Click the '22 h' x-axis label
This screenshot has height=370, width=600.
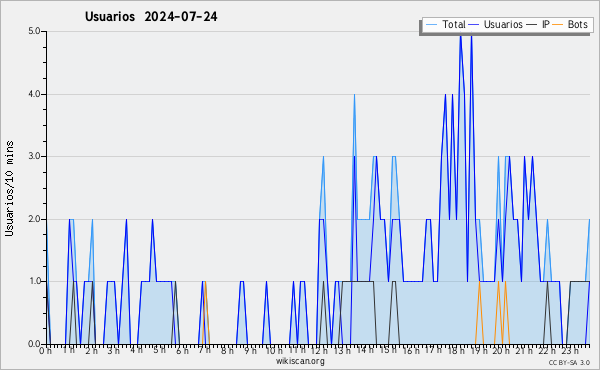547,351
